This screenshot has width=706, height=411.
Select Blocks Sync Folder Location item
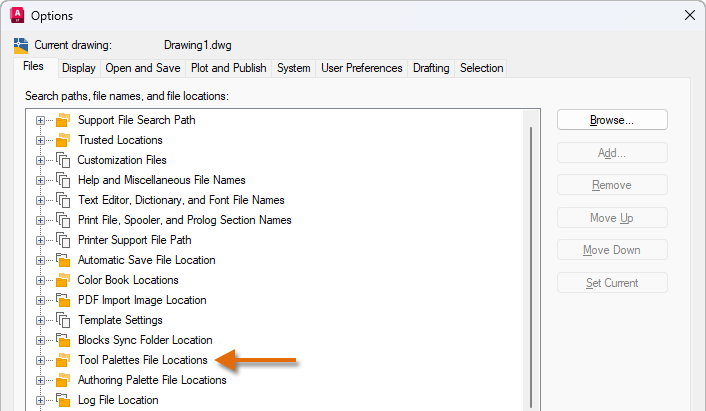pos(145,340)
